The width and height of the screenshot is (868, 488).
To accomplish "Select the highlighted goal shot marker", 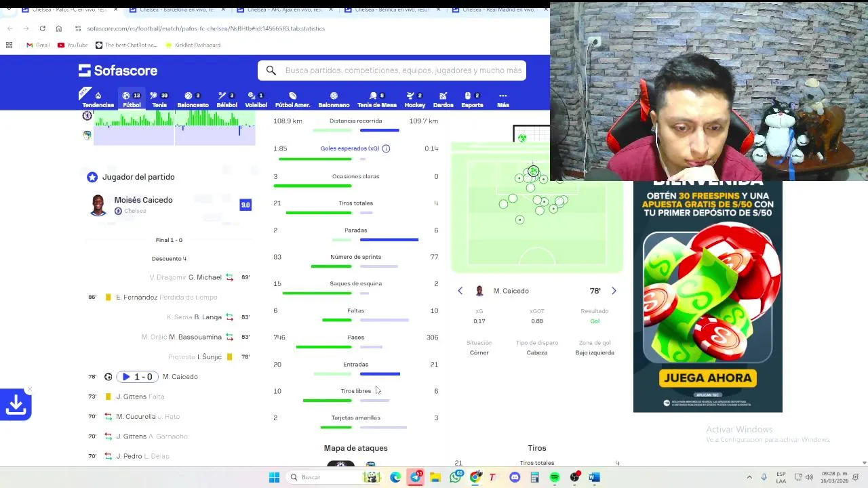I will pyautogui.click(x=533, y=171).
